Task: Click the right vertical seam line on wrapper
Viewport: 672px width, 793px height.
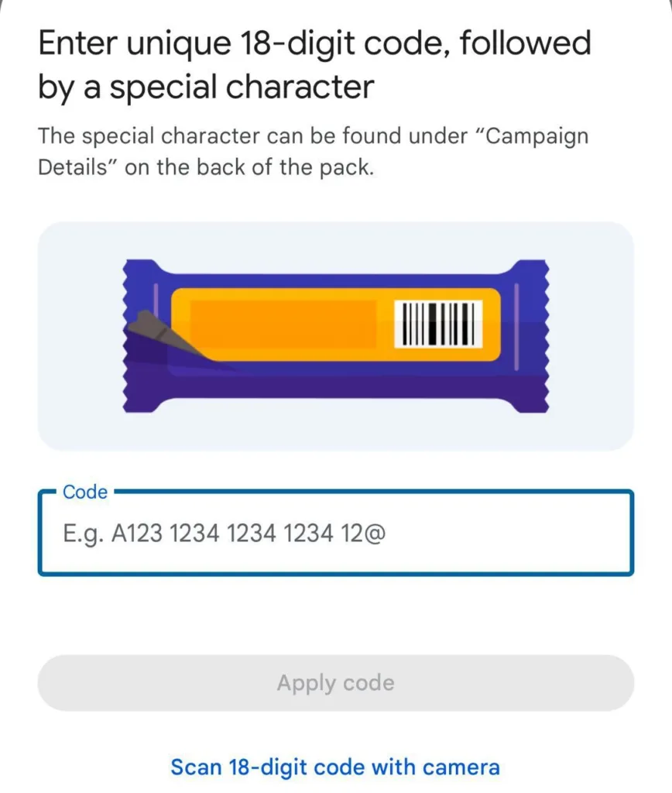Action: [516, 324]
